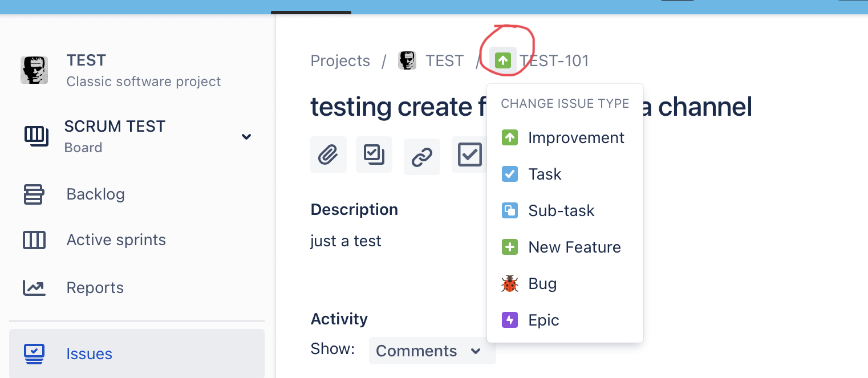Viewport: 868px width, 378px height.
Task: Expand the SCRUM TEST board chevron
Action: 246,137
